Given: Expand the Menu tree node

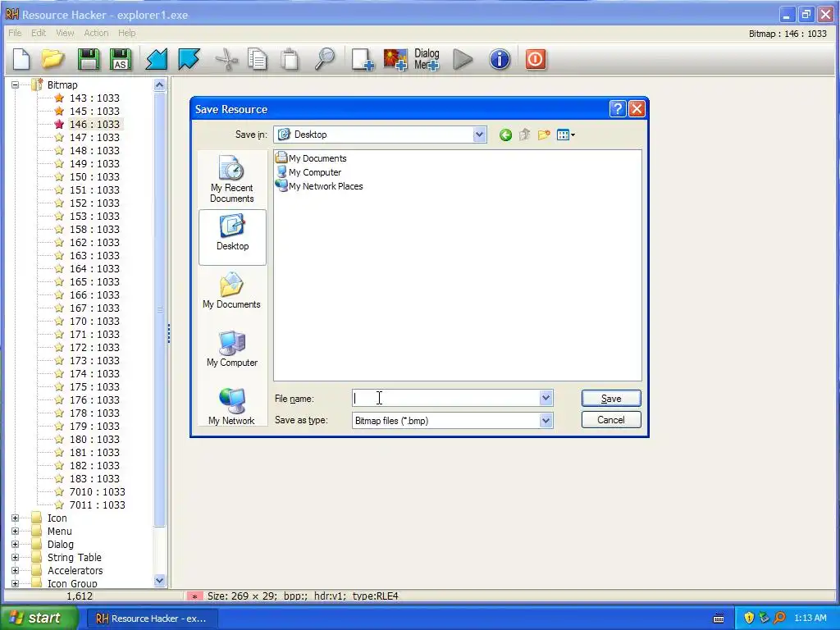Looking at the screenshot, I should pos(15,532).
